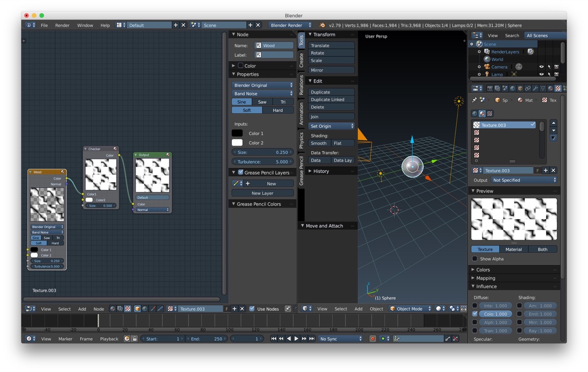Screen dimensions: 588x372
Task: Open the Set Origin dropdown
Action: tap(332, 126)
